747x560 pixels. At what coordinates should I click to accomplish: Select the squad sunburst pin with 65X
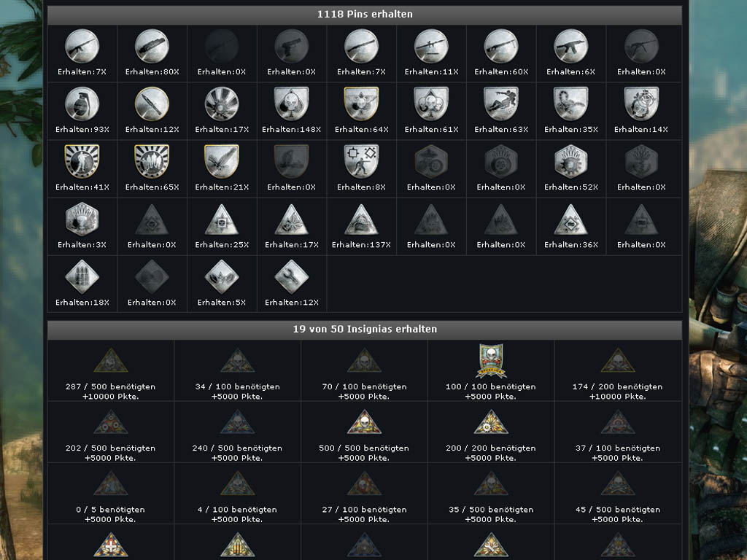point(152,161)
